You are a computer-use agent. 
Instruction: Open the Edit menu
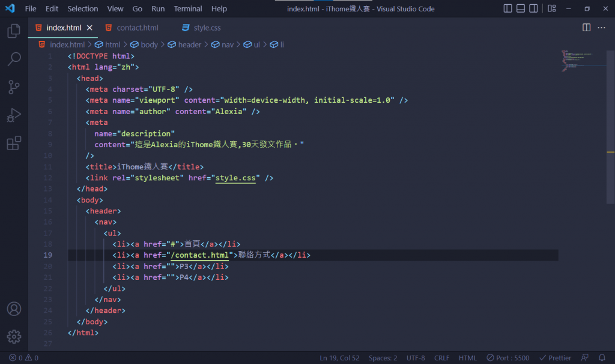pyautogui.click(x=52, y=8)
